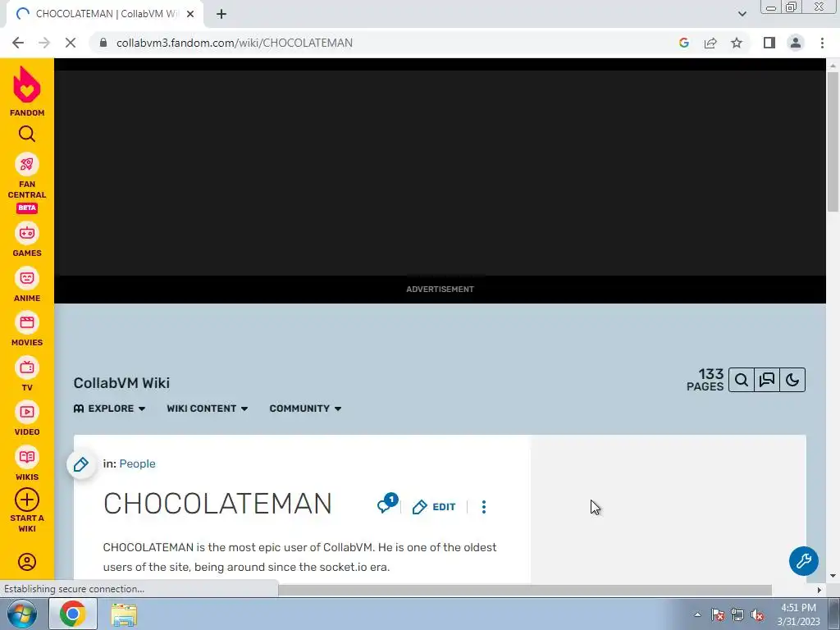Click the EDIT button for CHOCOLATEMAN
The height and width of the screenshot is (630, 840).
(434, 507)
